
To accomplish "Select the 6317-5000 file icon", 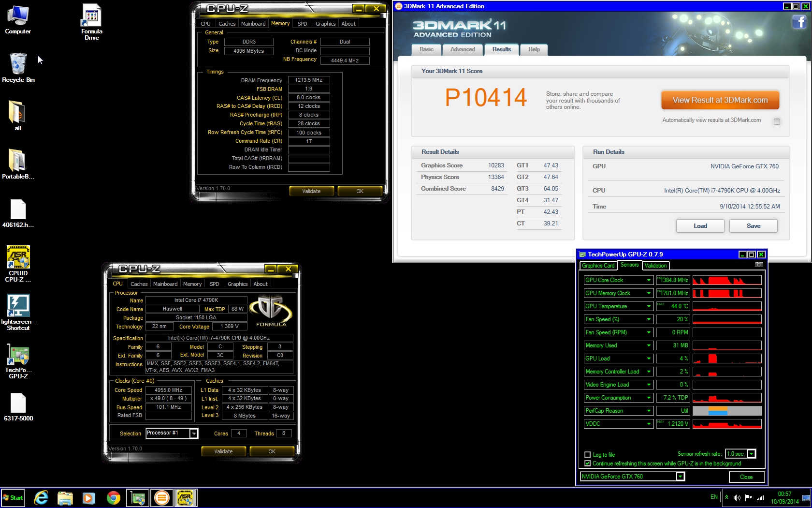I will pyautogui.click(x=18, y=406).
